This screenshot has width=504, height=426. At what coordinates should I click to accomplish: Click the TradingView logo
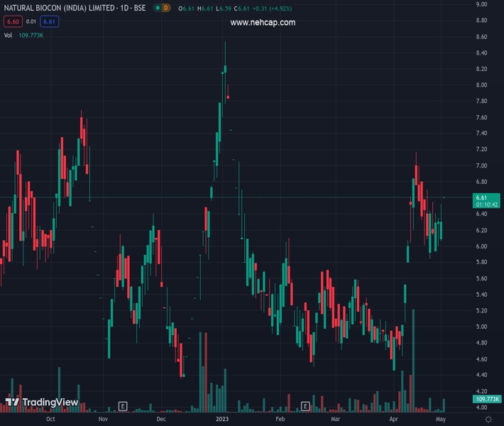(41, 403)
